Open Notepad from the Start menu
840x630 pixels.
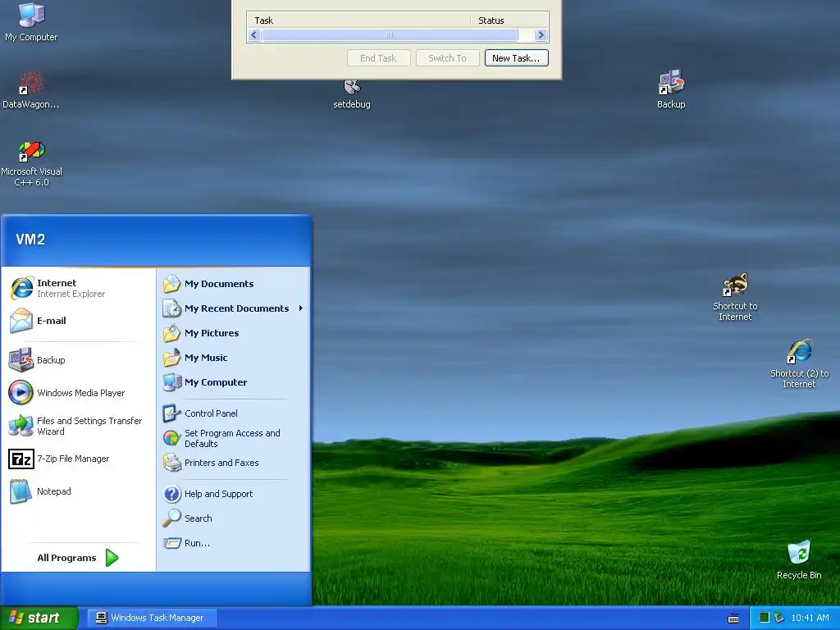tap(78, 491)
